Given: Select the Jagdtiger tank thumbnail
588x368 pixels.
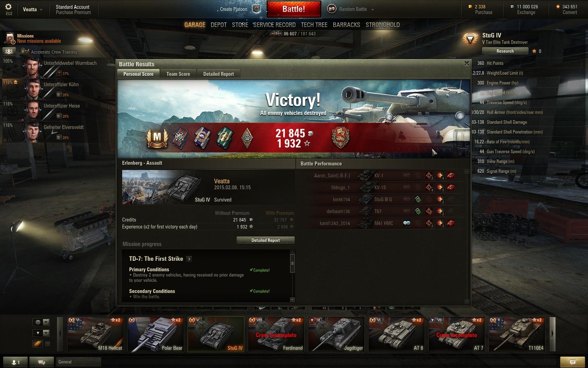Looking at the screenshot, I should click(337, 334).
